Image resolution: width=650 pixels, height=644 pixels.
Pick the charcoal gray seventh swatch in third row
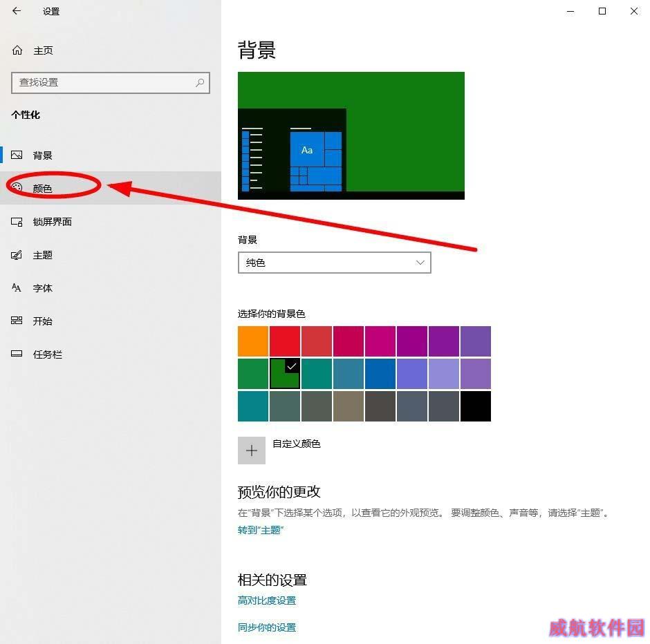[444, 406]
